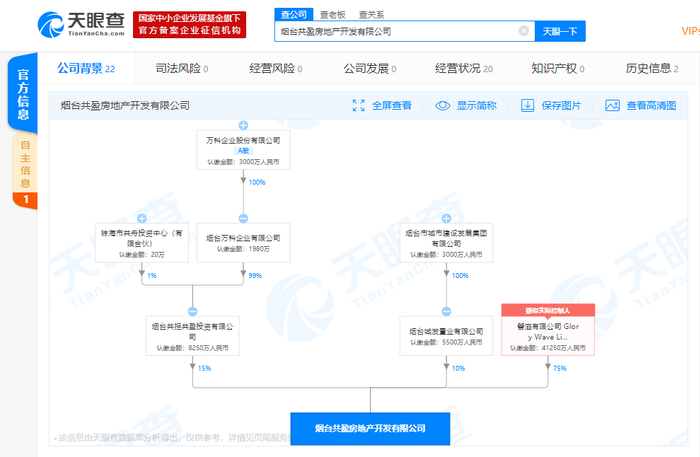Collapse the node above 烟台共担共盈投资有限公司
The image size is (700, 457).
(x=192, y=312)
